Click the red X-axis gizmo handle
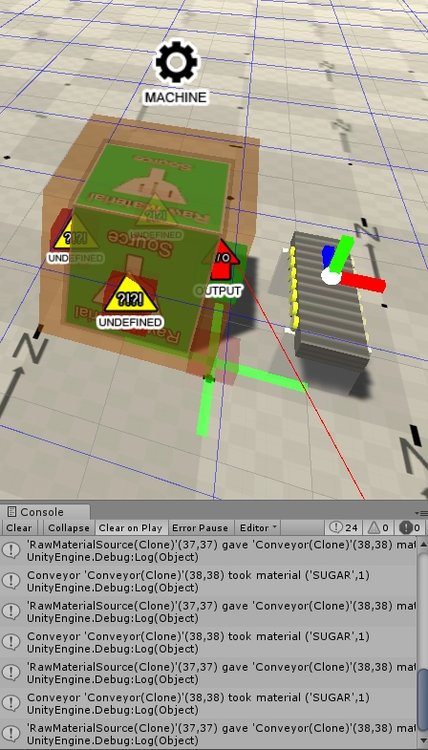The image size is (428, 750). point(363,282)
